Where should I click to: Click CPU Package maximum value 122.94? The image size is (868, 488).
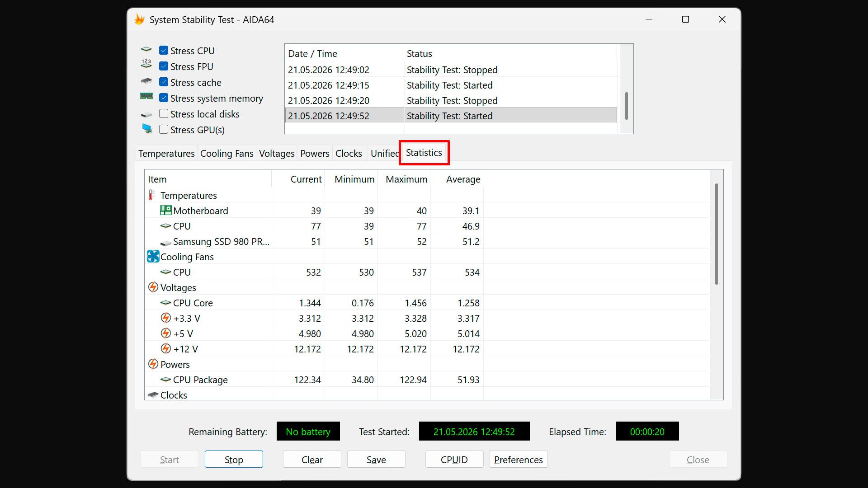tap(413, 380)
